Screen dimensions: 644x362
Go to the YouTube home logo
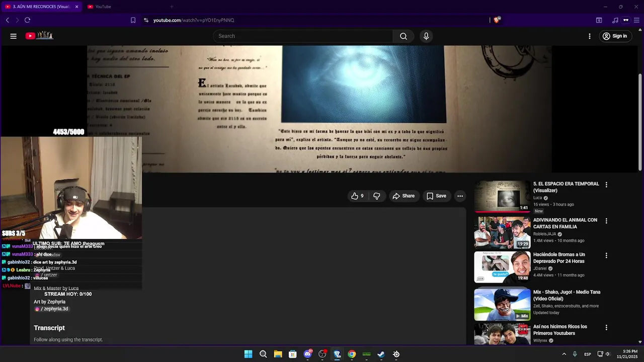(x=39, y=36)
